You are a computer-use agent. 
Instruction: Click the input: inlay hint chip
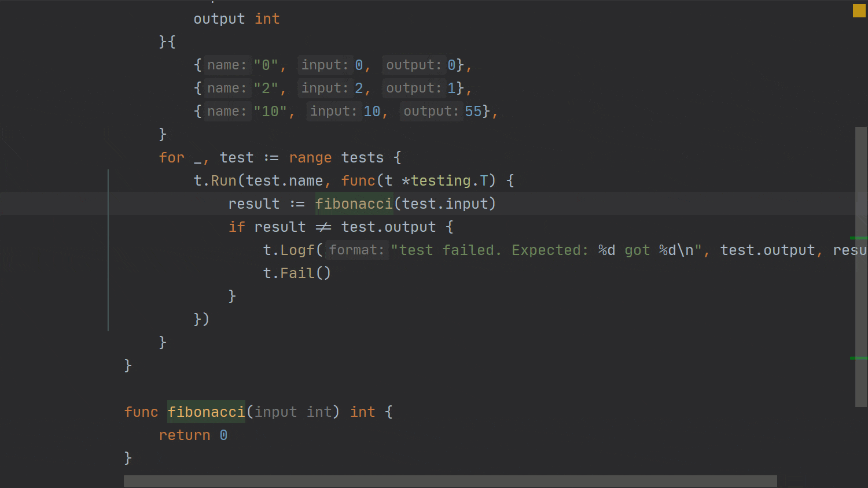(325, 65)
